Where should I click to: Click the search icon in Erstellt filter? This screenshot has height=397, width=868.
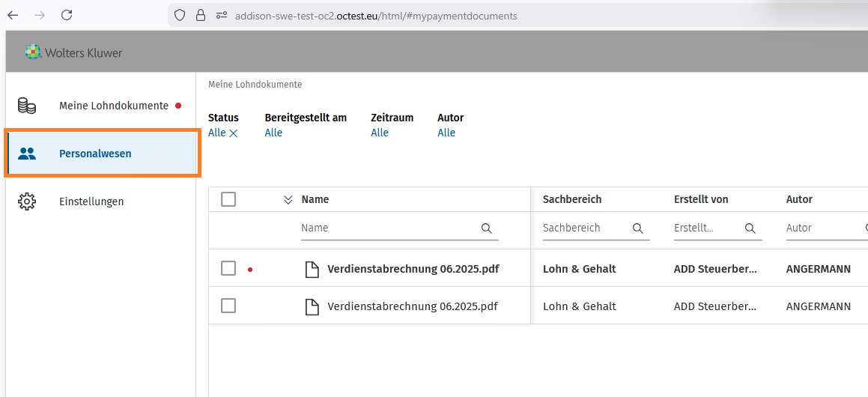(x=750, y=228)
